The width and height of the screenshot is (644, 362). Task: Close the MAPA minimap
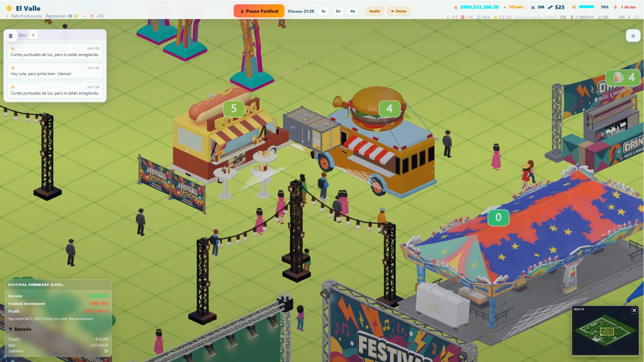[x=634, y=310]
